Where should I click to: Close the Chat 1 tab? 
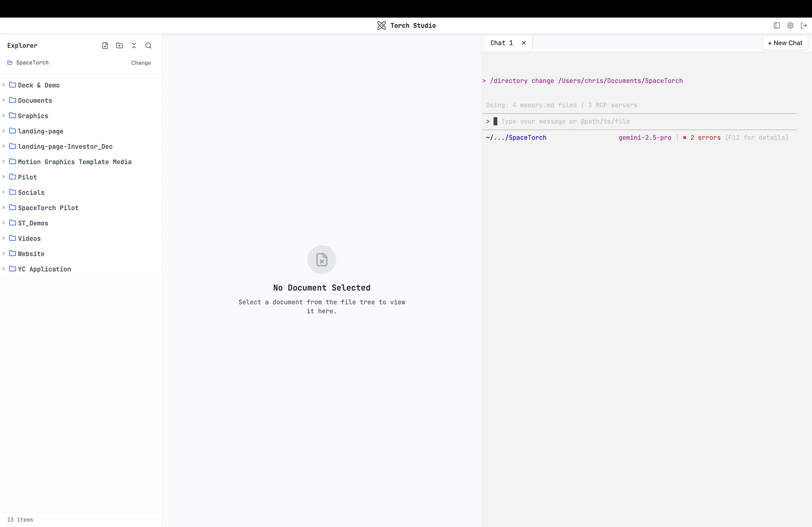tap(524, 43)
